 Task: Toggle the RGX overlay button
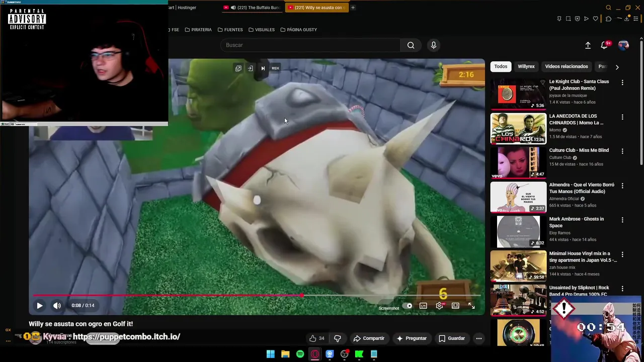tap(275, 68)
